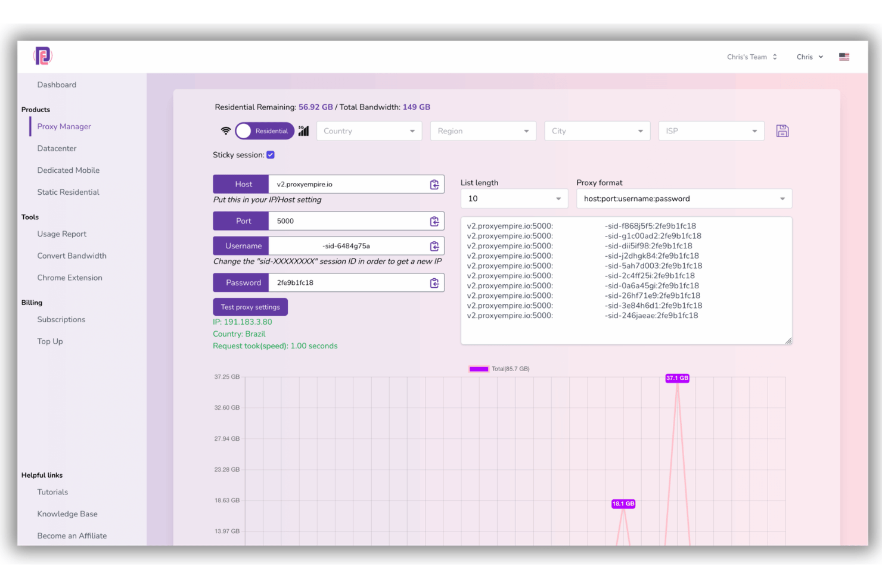The height and width of the screenshot is (588, 882).
Task: Expand the List length dropdown
Action: [514, 198]
